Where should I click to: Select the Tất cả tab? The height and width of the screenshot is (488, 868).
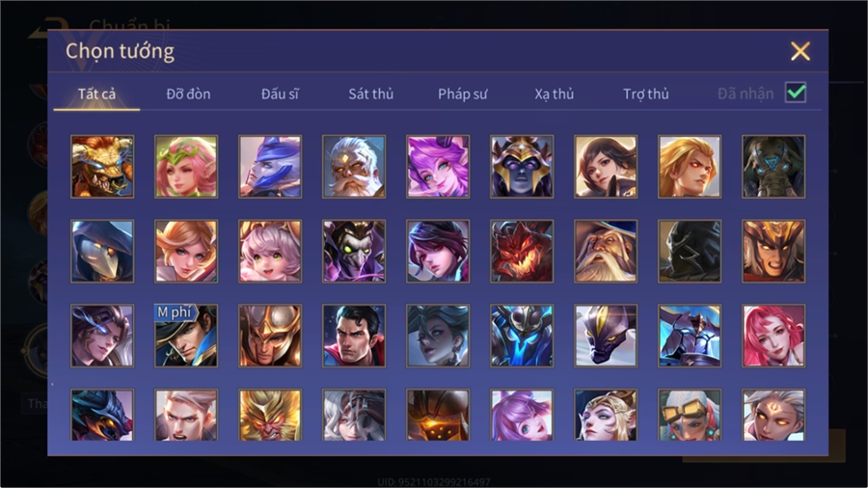click(x=96, y=95)
